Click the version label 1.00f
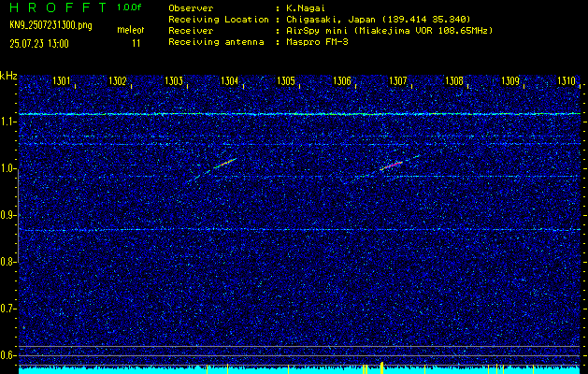This screenshot has height=374, width=588. pos(129,7)
